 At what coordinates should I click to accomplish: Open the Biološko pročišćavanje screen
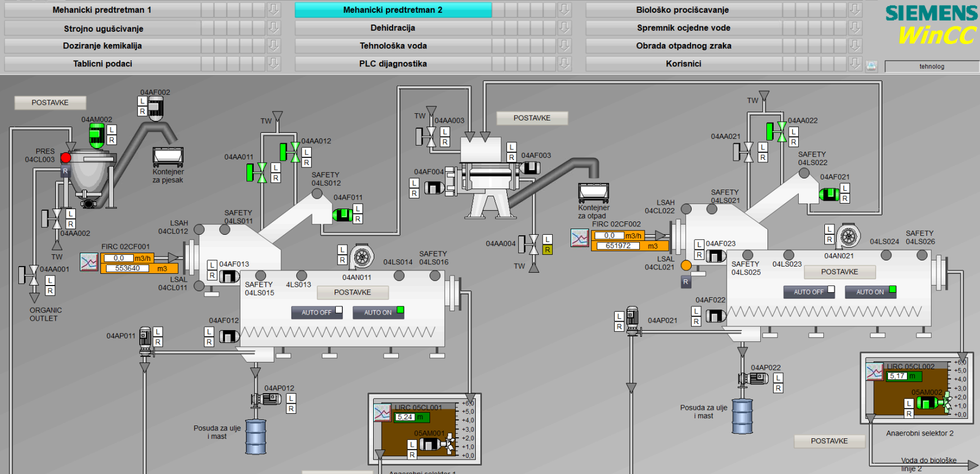(683, 10)
